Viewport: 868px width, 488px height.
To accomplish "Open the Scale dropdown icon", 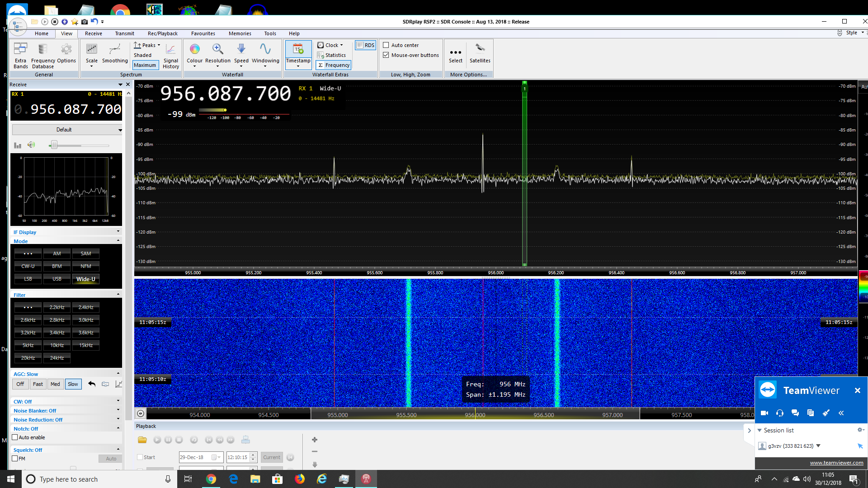I will click(91, 55).
